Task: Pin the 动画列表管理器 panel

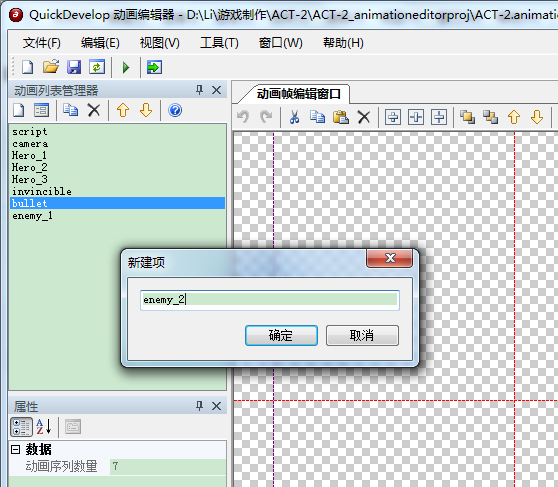Action: point(199,90)
